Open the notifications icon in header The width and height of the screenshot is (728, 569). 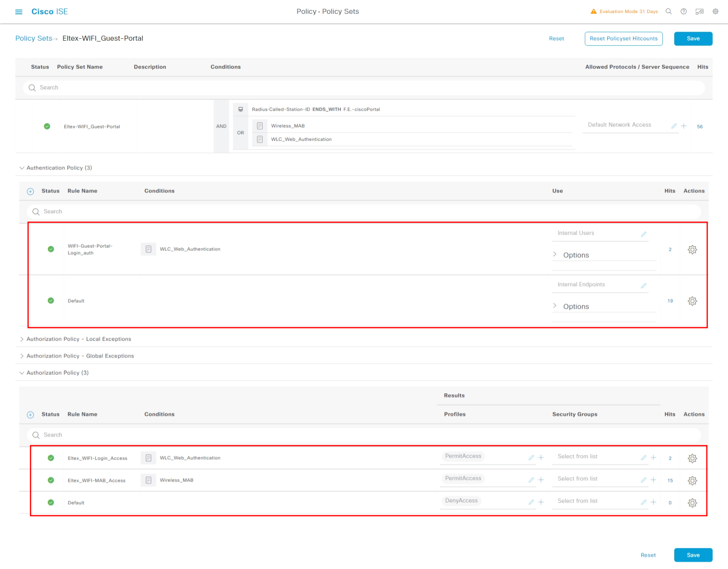699,11
